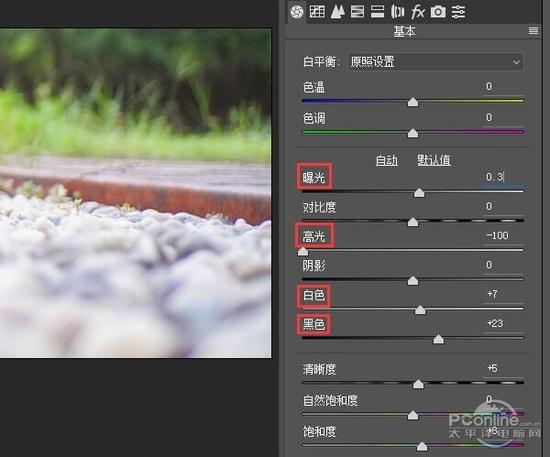Image resolution: width=550 pixels, height=457 pixels.
Task: Click the 曝光 label
Action: (x=314, y=177)
